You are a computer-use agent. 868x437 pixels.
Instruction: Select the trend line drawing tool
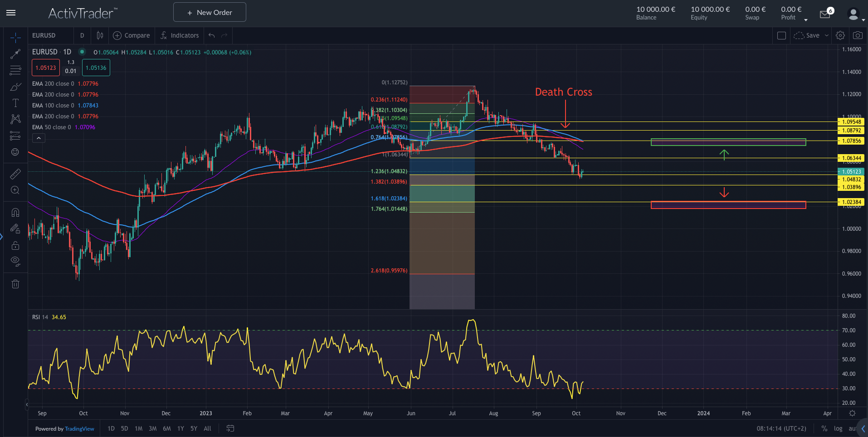pyautogui.click(x=15, y=53)
